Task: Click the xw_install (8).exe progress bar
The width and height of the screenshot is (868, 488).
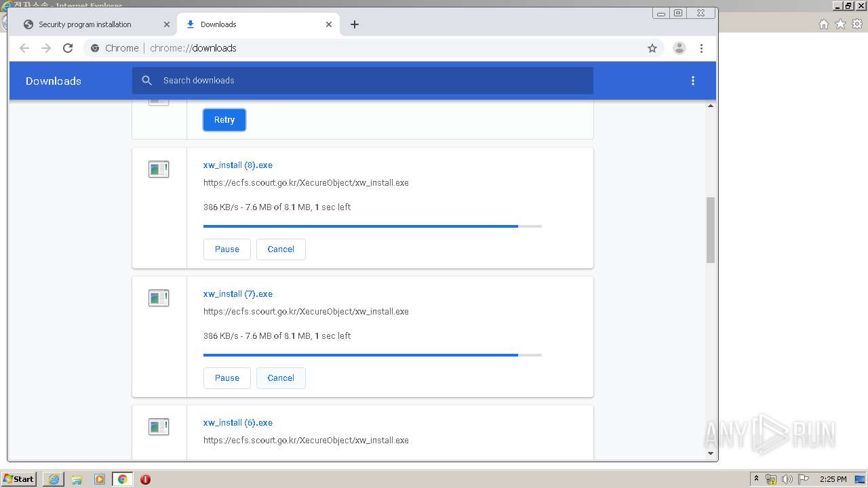Action: click(372, 226)
